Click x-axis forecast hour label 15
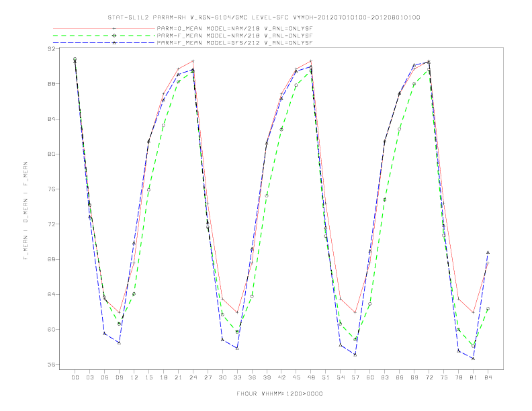The image size is (532, 411). click(x=148, y=377)
